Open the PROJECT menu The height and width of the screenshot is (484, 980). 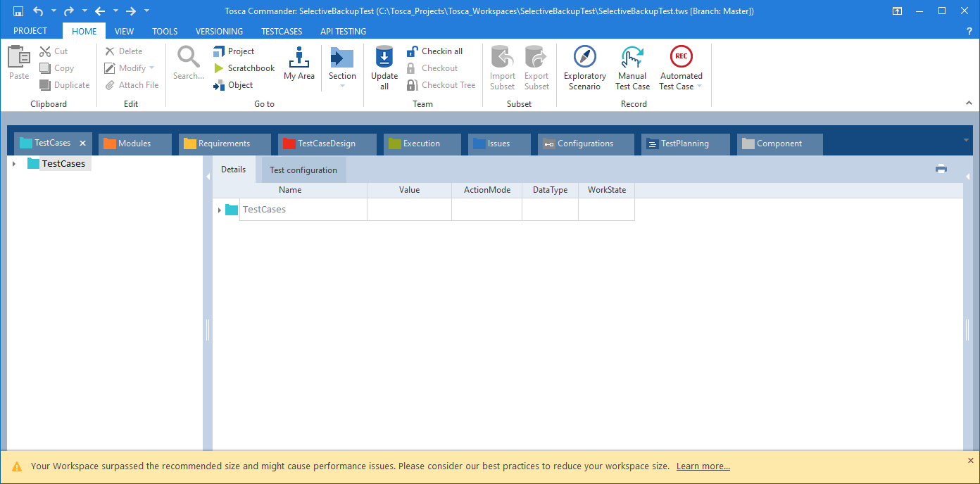(30, 31)
